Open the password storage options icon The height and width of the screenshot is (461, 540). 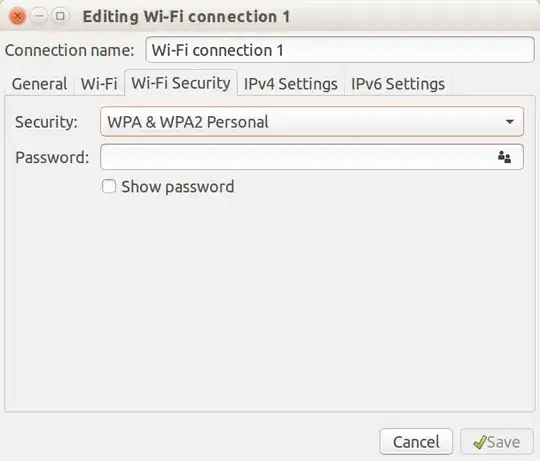[504, 157]
